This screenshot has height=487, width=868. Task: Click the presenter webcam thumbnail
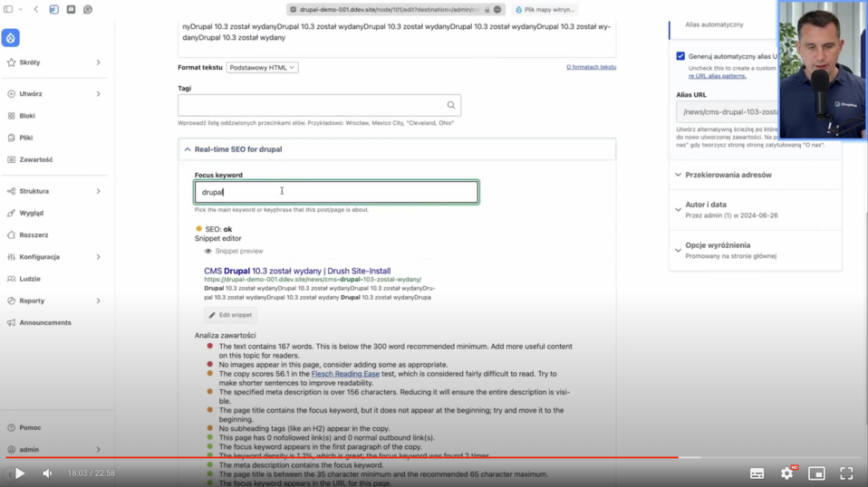click(x=822, y=70)
